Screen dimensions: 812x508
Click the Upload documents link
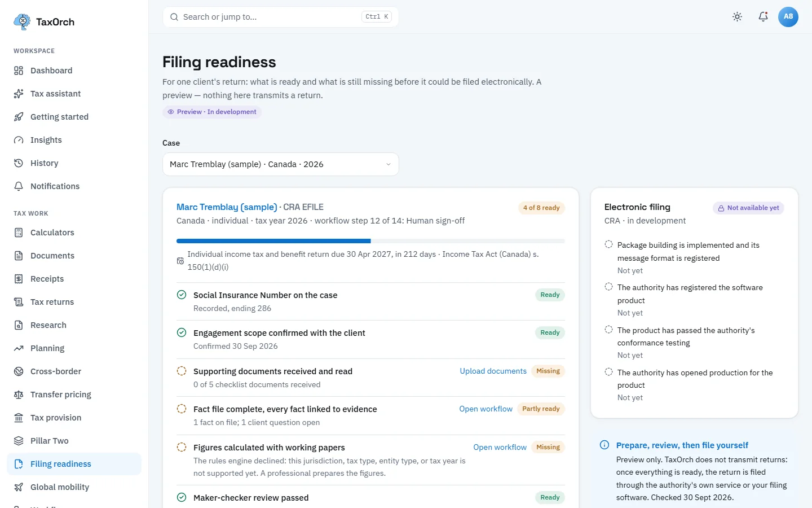tap(493, 371)
